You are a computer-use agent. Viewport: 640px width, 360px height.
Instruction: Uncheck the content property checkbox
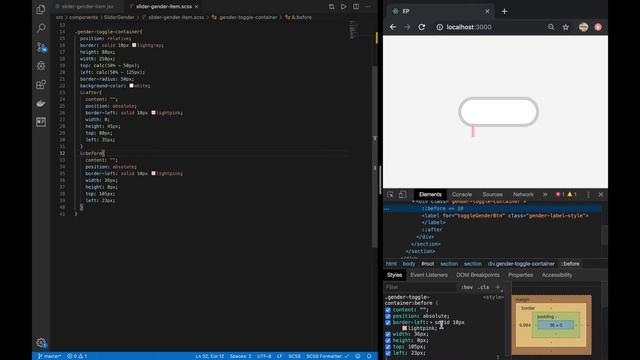point(388,310)
